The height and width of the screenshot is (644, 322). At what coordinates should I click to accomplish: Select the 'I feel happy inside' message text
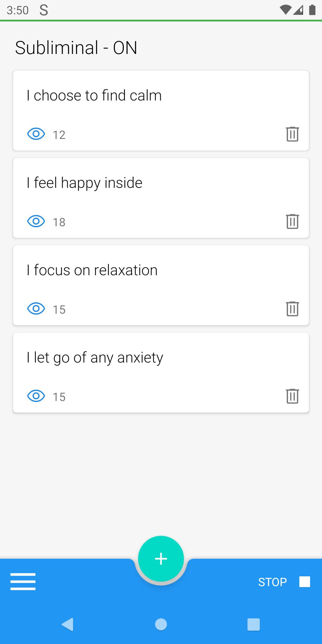click(x=85, y=183)
